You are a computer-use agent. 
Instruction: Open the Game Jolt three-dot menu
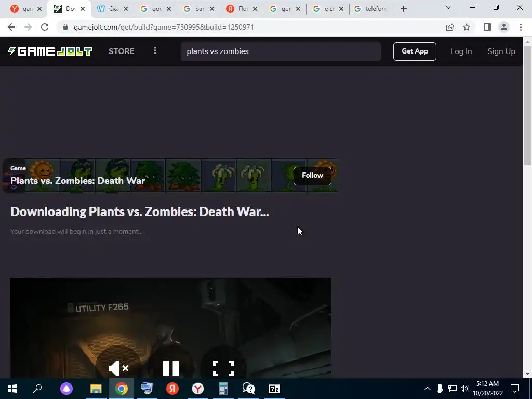[155, 51]
